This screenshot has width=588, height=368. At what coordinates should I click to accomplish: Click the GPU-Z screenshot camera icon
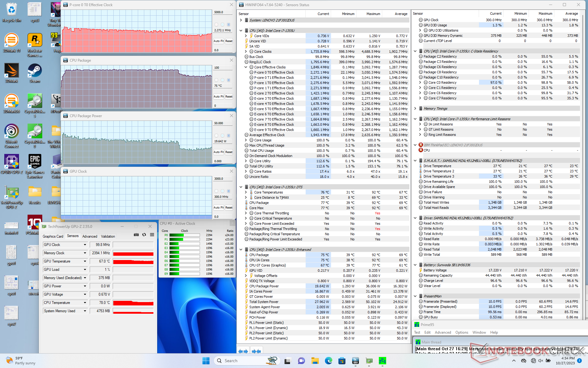click(136, 235)
